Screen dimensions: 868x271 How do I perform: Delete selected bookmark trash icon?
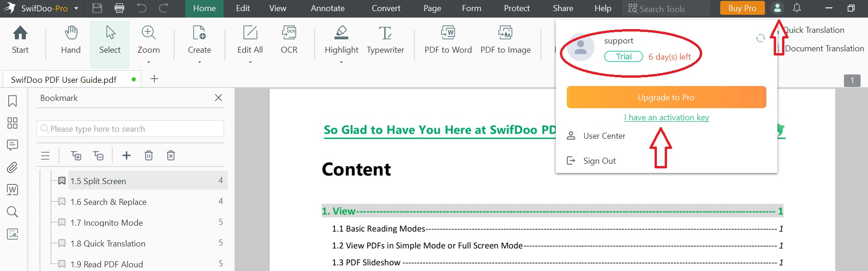pos(149,155)
